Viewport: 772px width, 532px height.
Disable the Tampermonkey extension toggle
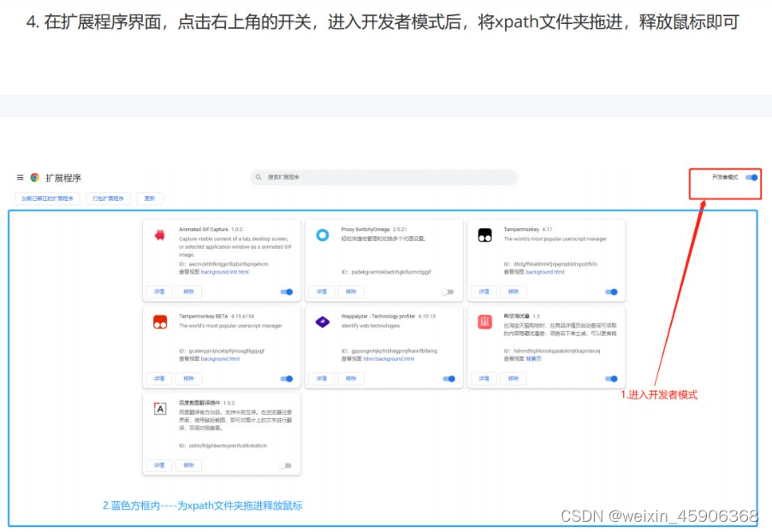[x=611, y=292]
